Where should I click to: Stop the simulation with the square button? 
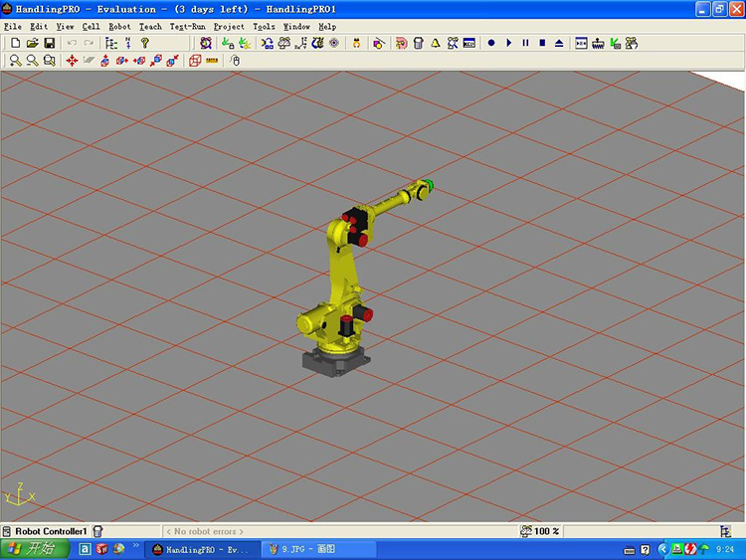pos(542,43)
